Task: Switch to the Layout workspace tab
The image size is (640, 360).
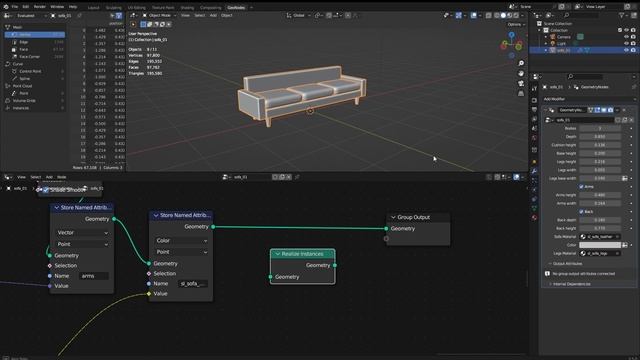Action: (93, 7)
